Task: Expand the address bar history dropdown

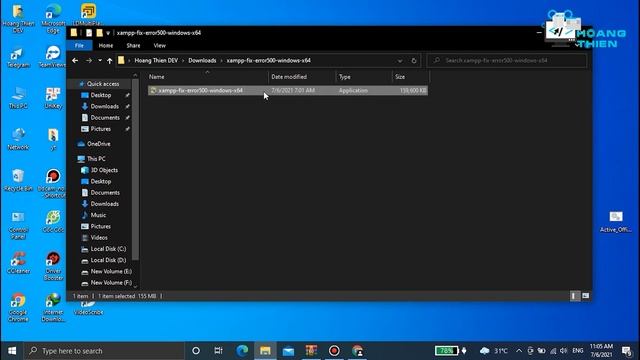Action: coord(400,60)
